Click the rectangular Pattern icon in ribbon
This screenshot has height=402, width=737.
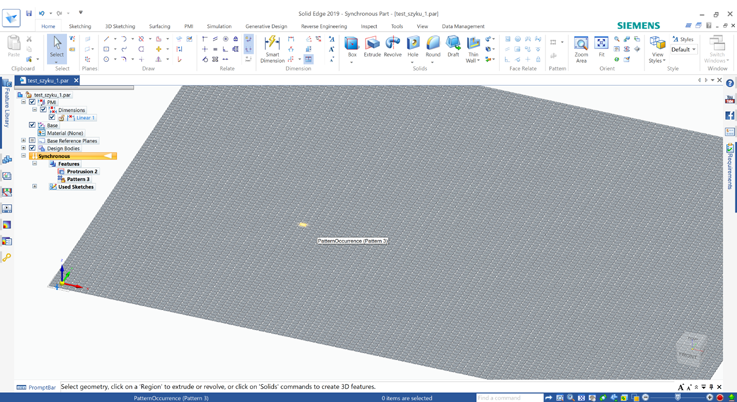point(554,42)
